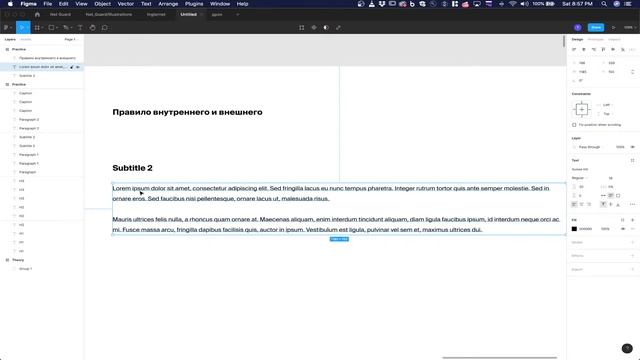Add a new stroke with plus icon
Image resolution: width=640 pixels, height=360 pixels.
[x=633, y=242]
